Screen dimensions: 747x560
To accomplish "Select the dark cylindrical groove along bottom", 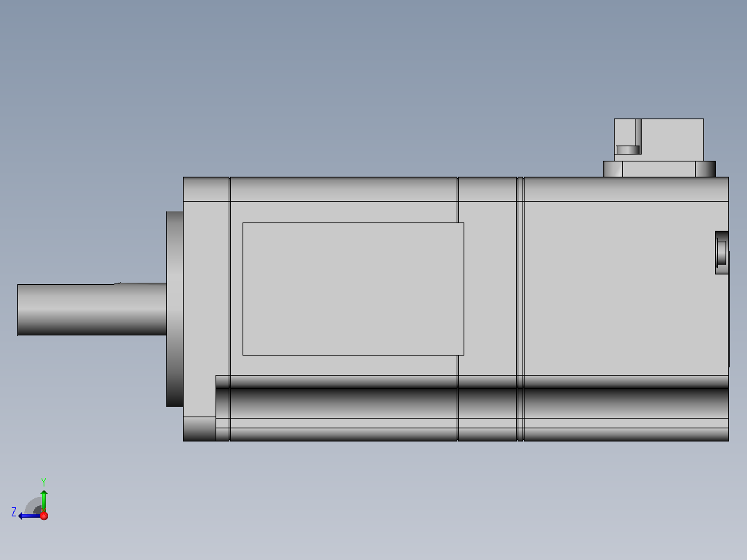I will tap(472, 396).
